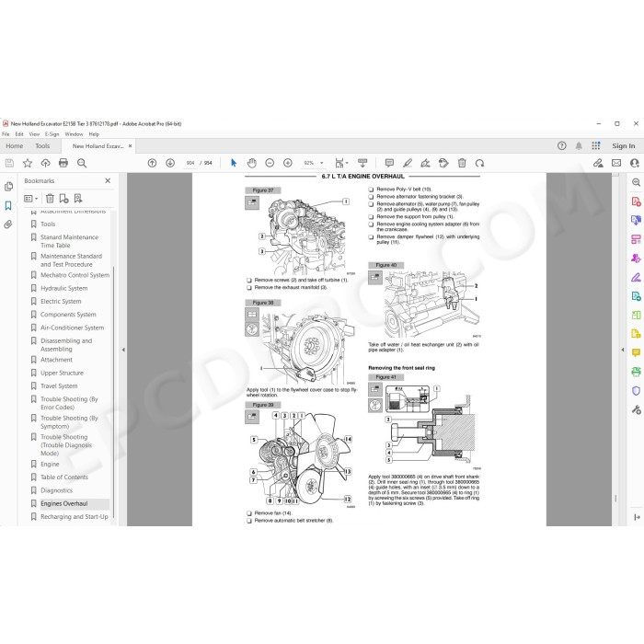
Task: Click the Bookmarks panel vertical scrollbar
Action: click(x=114, y=390)
